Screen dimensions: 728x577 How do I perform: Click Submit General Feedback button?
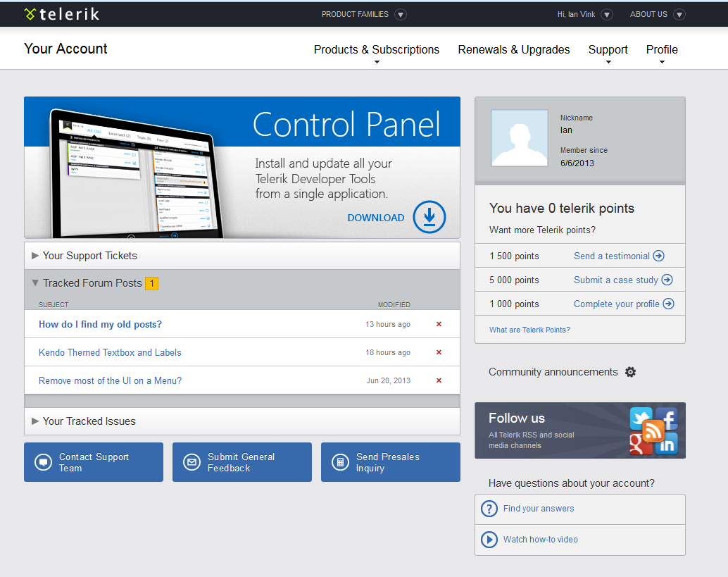coord(242,462)
